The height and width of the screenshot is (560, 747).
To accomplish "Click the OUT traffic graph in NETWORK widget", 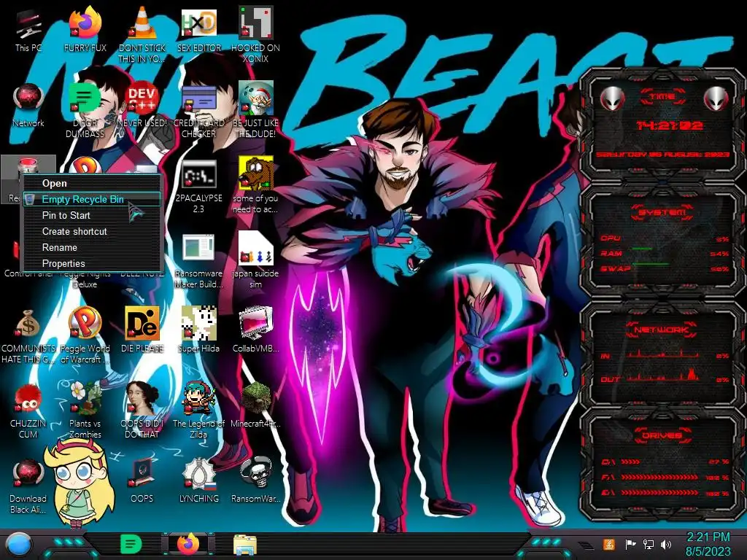I will click(x=663, y=376).
